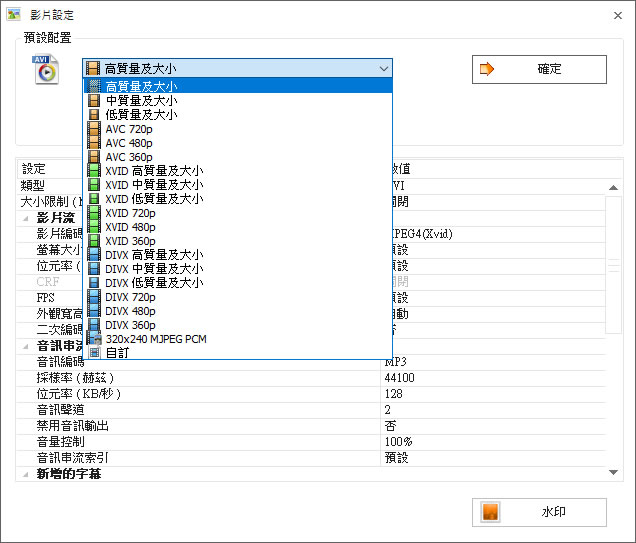636x543 pixels.
Task: Collapse the 新增的字幕 section
Action: (26, 474)
